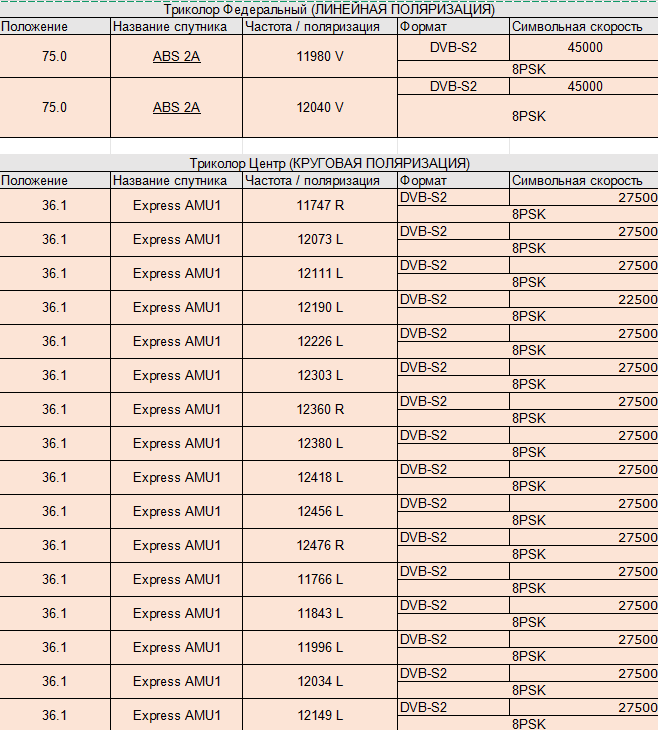
Task: Click symbol rate 27500 in 12476 R row
Action: click(x=584, y=537)
